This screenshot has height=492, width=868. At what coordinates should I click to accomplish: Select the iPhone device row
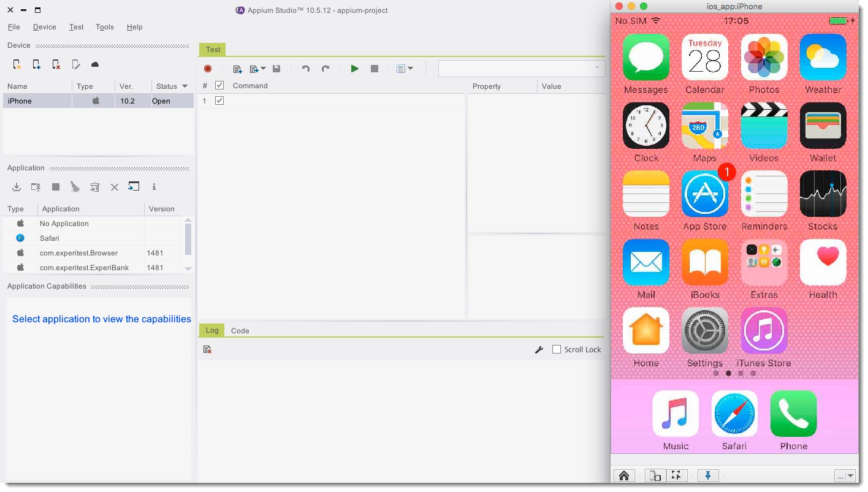98,101
